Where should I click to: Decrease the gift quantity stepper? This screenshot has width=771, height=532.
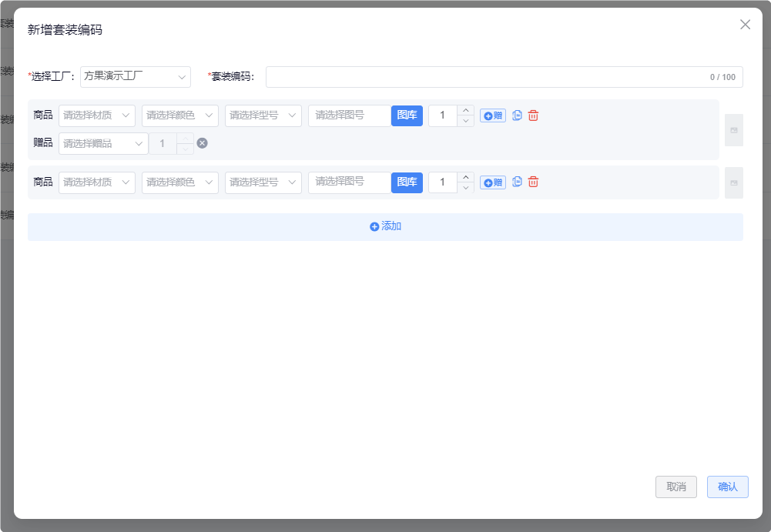tap(186, 149)
